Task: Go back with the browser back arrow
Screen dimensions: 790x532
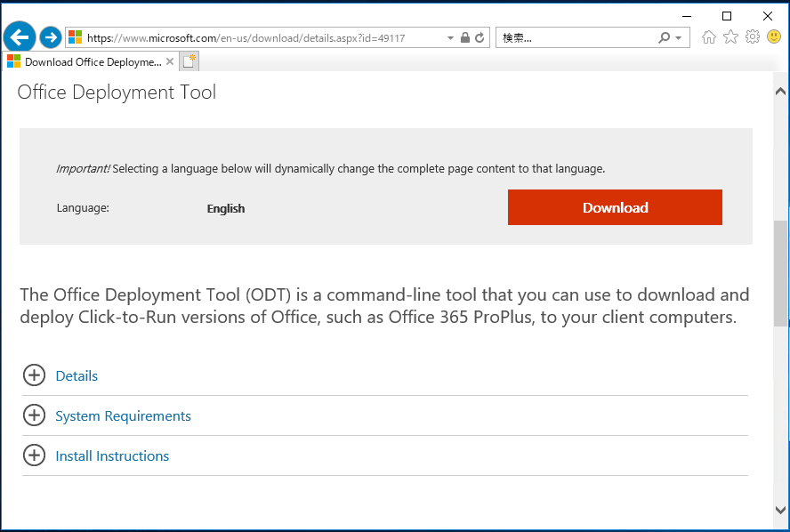Action: (20, 37)
